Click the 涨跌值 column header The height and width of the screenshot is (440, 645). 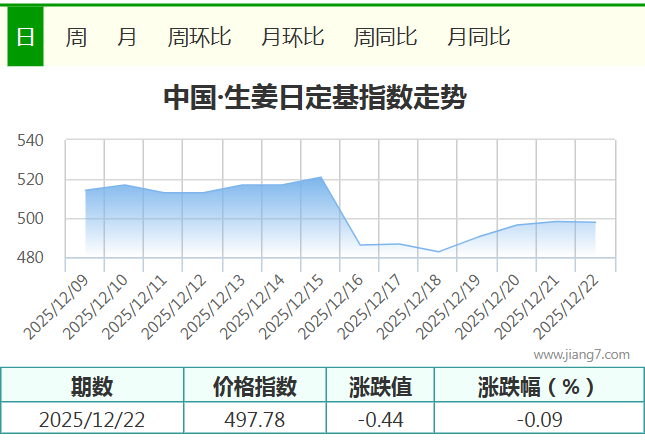pyautogui.click(x=380, y=386)
